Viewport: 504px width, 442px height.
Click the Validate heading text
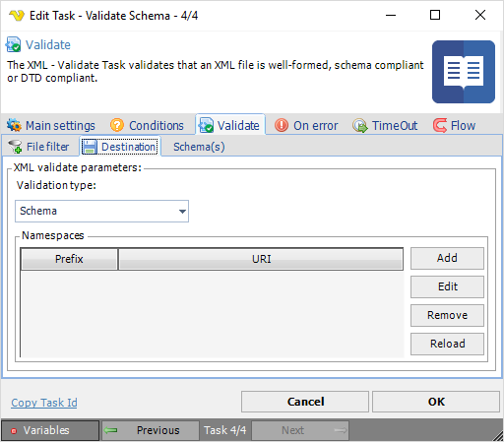(x=48, y=45)
